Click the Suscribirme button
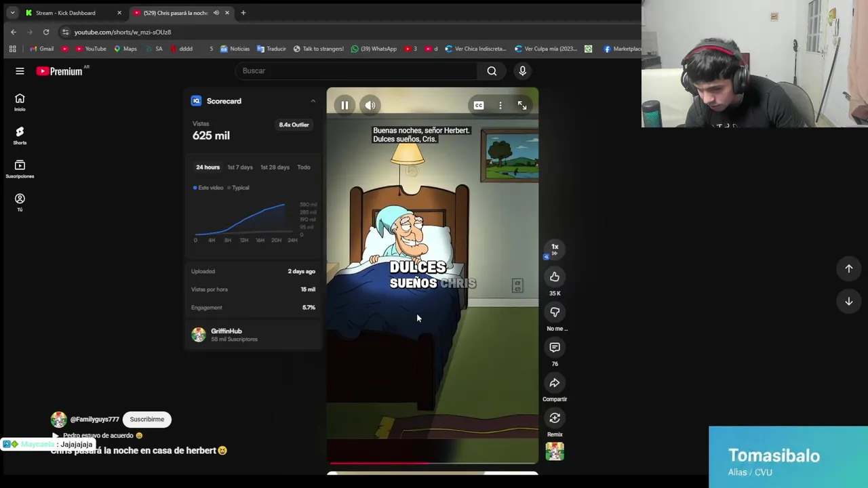 coord(146,420)
